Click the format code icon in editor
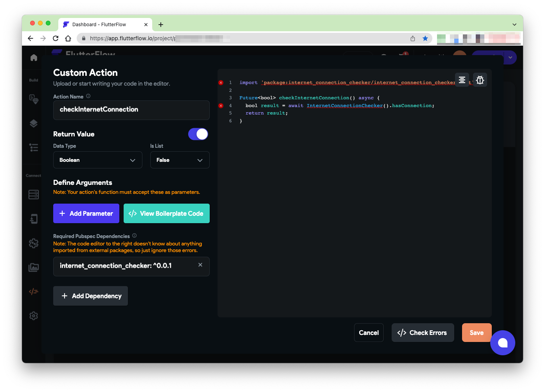The height and width of the screenshot is (392, 545). (462, 80)
